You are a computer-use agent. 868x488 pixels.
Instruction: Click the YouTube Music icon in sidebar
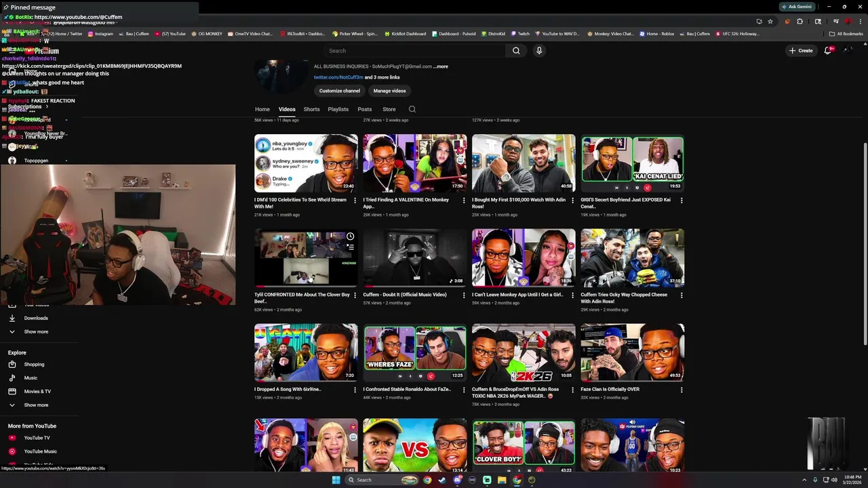(x=12, y=451)
